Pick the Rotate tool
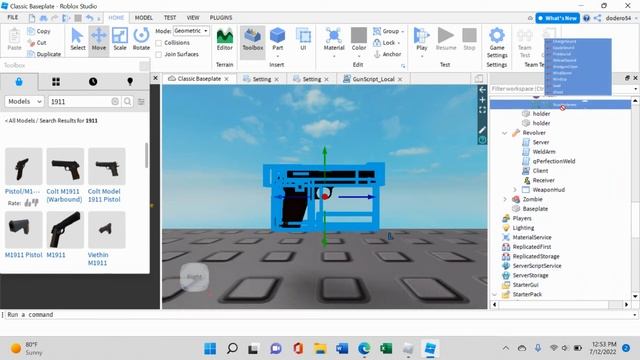This screenshot has width=640, height=360. 141,39
